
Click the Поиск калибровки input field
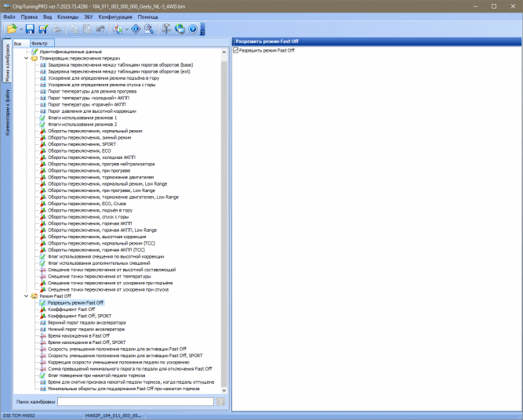[136, 402]
